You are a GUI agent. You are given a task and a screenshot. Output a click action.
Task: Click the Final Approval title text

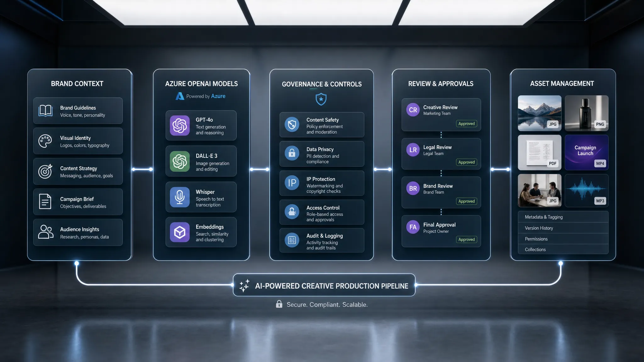pyautogui.click(x=439, y=225)
